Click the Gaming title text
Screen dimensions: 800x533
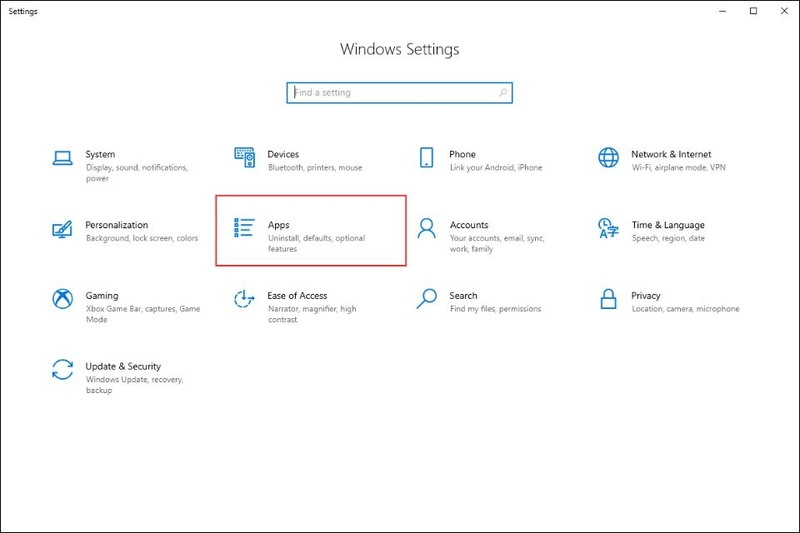(x=102, y=296)
